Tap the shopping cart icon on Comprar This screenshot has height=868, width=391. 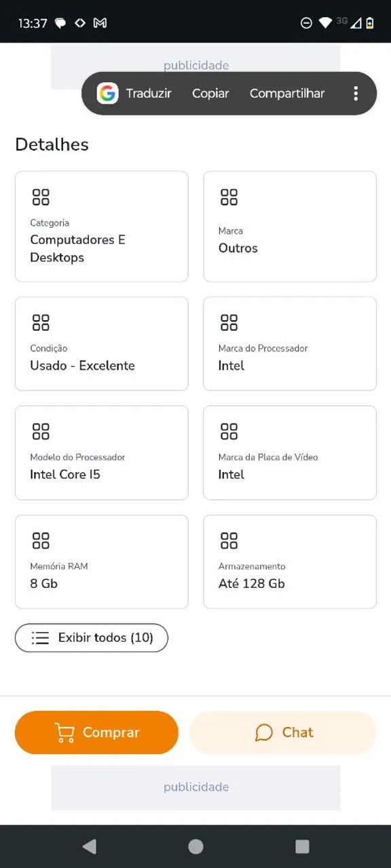(64, 732)
